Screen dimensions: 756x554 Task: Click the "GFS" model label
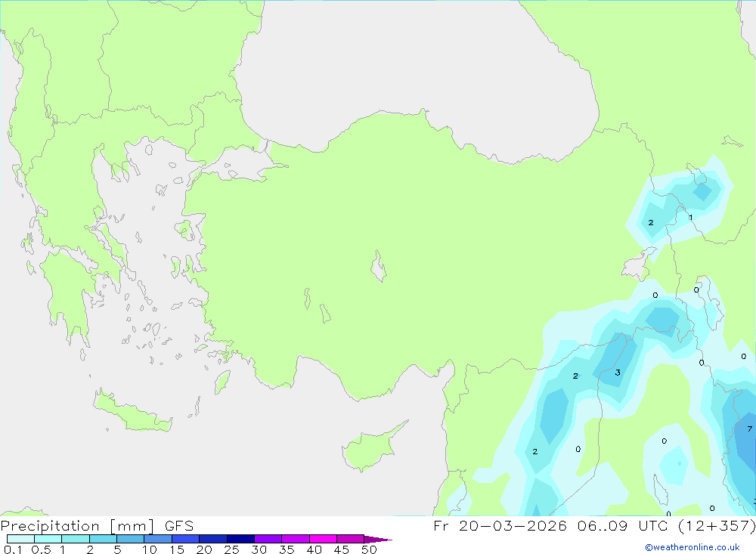(179, 526)
